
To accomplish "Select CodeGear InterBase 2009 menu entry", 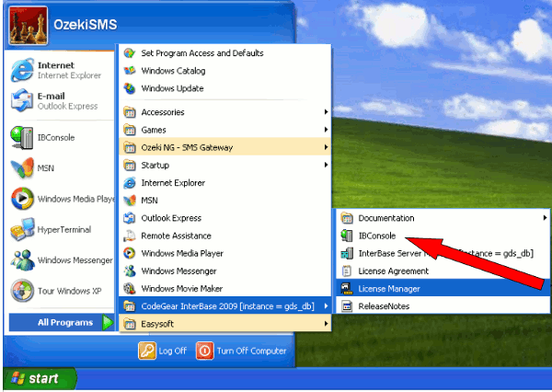I will [x=225, y=306].
